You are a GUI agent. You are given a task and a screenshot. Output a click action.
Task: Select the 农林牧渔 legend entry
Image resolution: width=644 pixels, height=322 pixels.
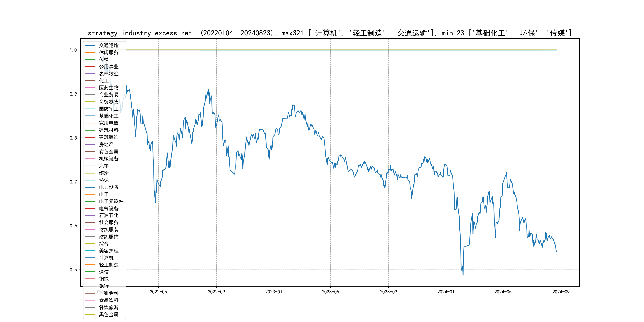[x=109, y=74]
